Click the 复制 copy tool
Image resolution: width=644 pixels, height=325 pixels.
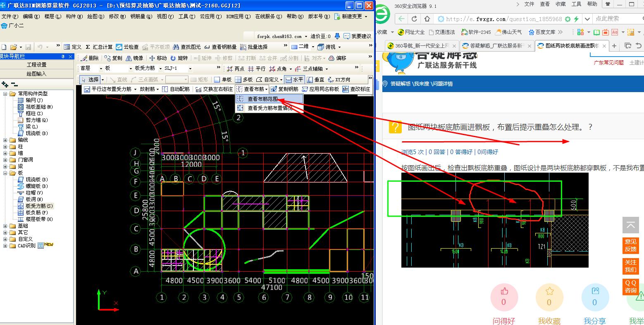tap(114, 58)
